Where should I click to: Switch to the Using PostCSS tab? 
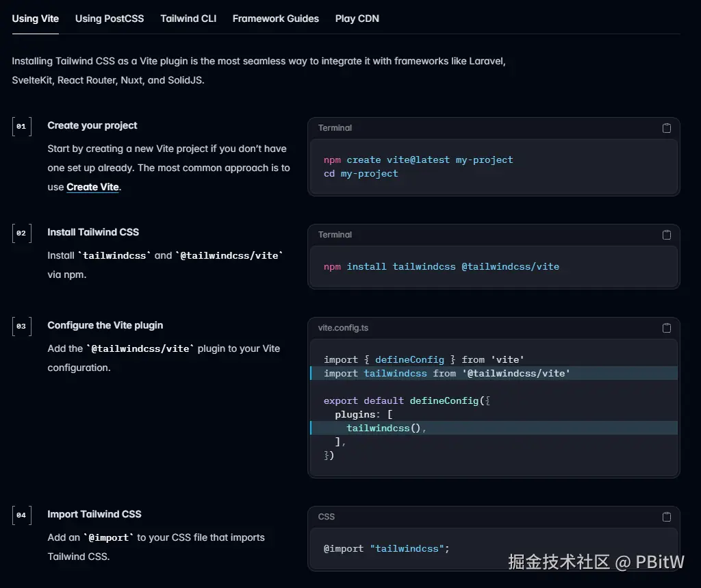[x=110, y=18]
